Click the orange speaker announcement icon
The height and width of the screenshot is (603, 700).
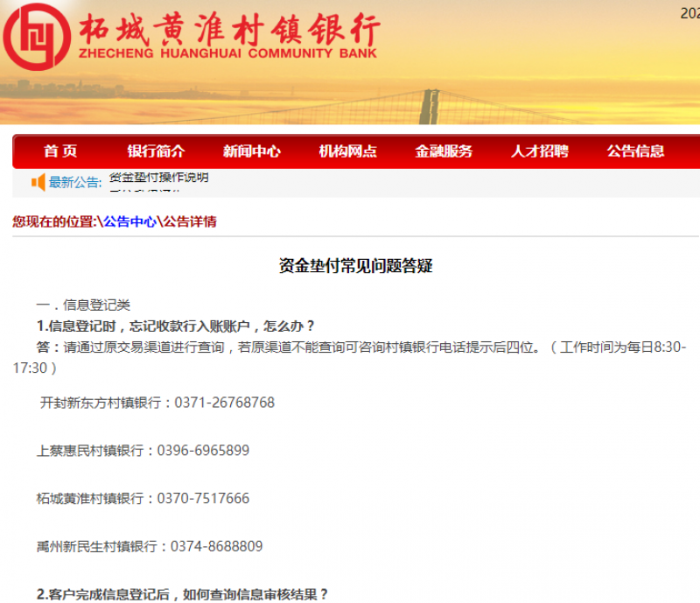[38, 182]
